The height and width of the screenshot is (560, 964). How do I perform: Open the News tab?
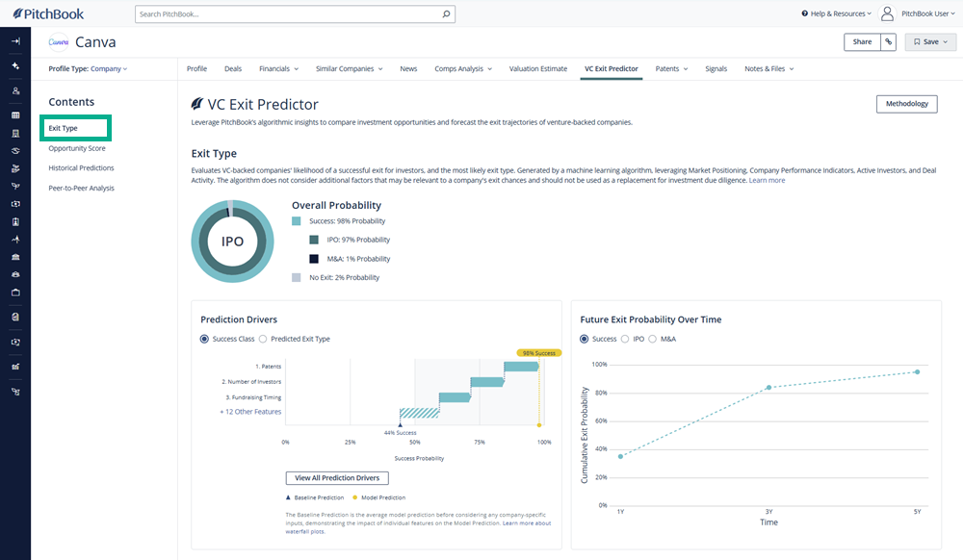click(x=408, y=68)
